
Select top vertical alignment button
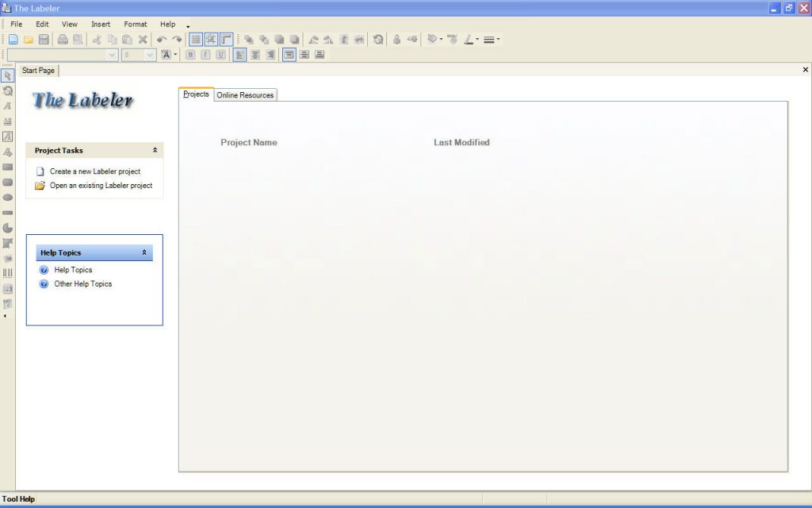(289, 55)
